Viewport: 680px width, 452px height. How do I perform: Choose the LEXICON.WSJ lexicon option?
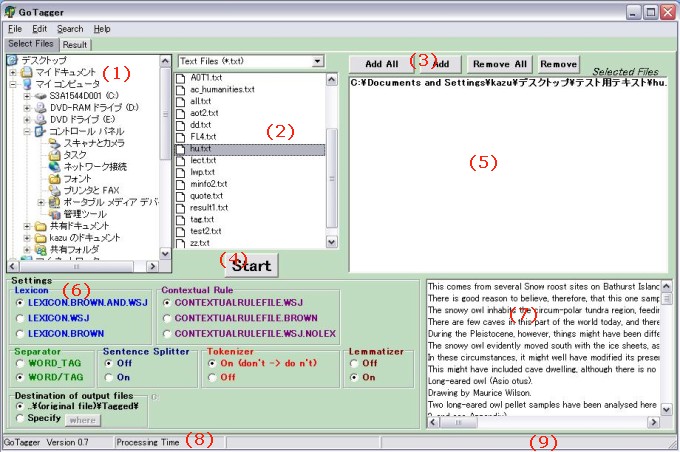coord(20,318)
